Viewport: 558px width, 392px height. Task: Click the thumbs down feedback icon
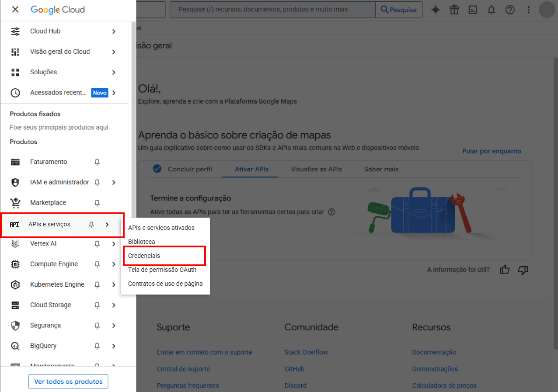tap(523, 270)
